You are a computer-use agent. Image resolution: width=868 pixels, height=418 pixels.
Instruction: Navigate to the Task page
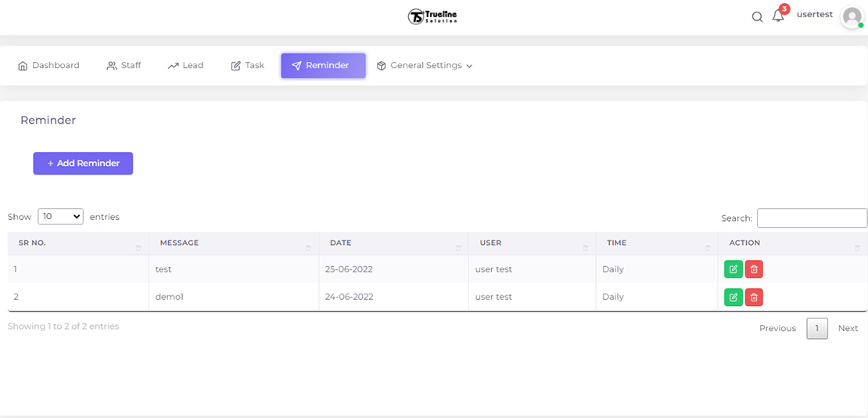(x=247, y=66)
